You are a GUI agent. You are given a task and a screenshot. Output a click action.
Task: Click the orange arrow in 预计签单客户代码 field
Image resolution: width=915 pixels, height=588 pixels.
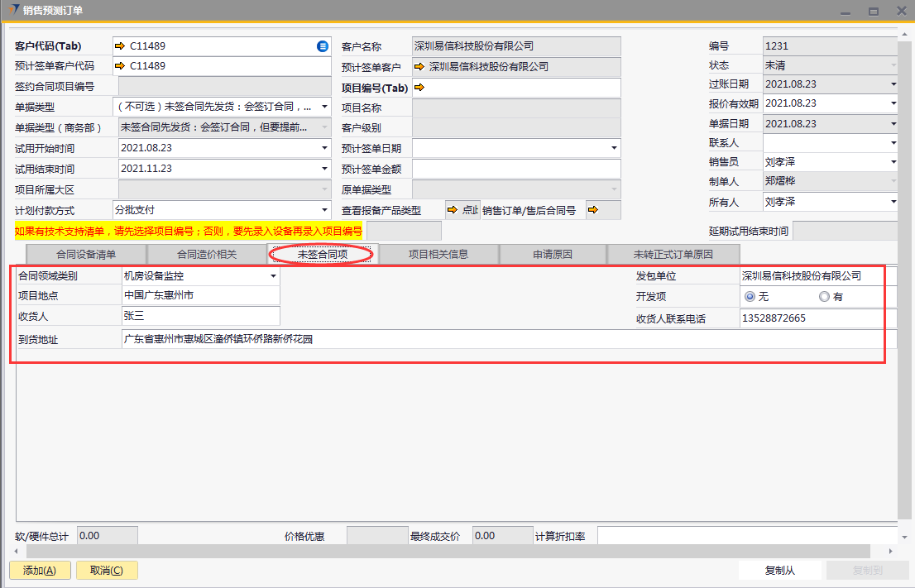[120, 66]
